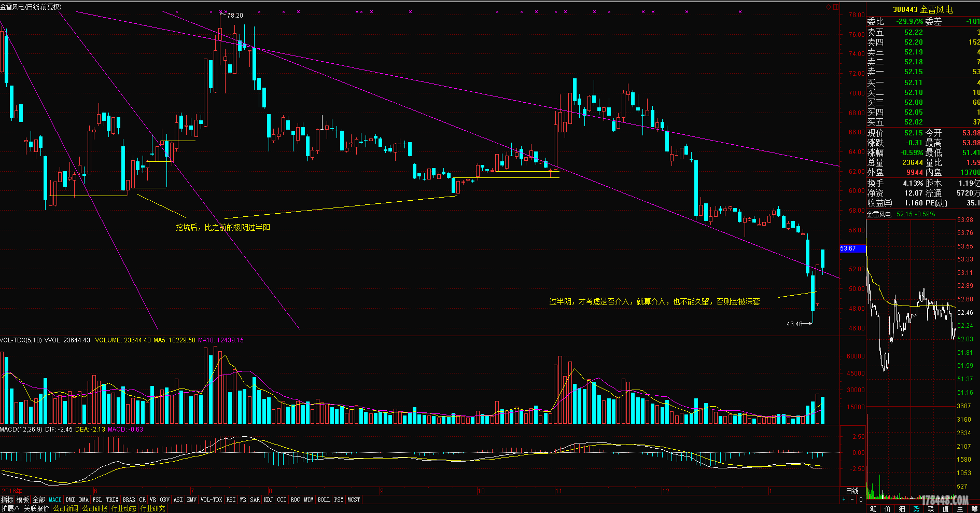Click the 46.46 low price marker

794,324
